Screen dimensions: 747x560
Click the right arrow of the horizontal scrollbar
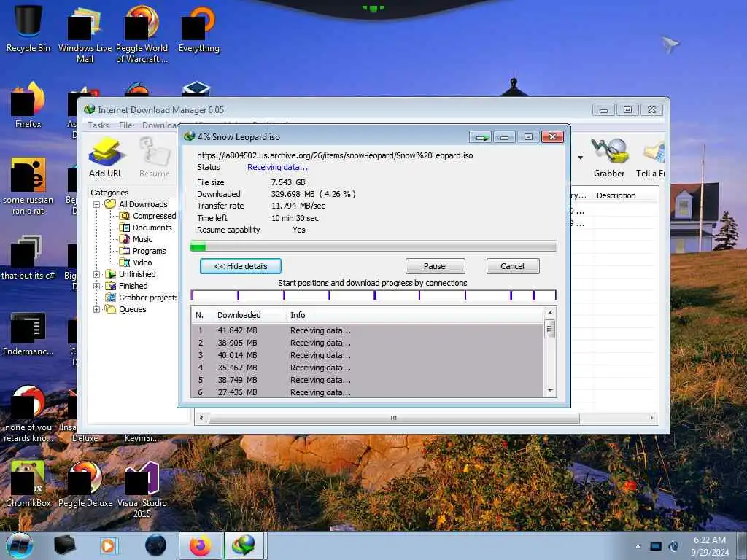pos(651,418)
